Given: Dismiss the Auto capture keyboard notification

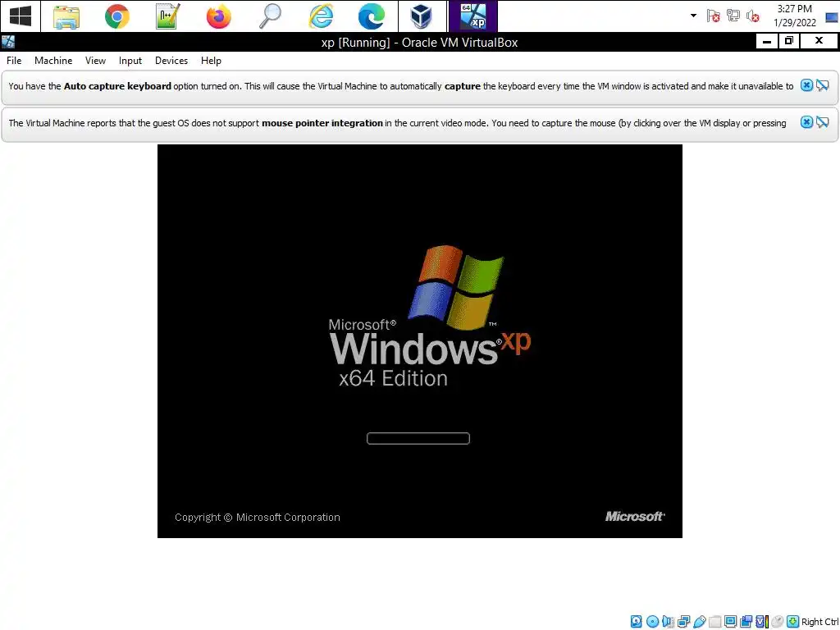Looking at the screenshot, I should (x=806, y=85).
